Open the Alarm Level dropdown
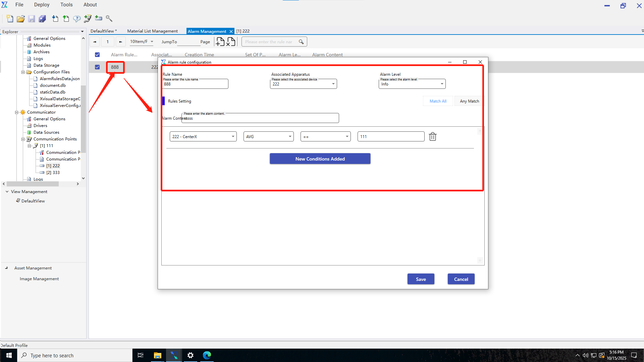 pyautogui.click(x=442, y=84)
